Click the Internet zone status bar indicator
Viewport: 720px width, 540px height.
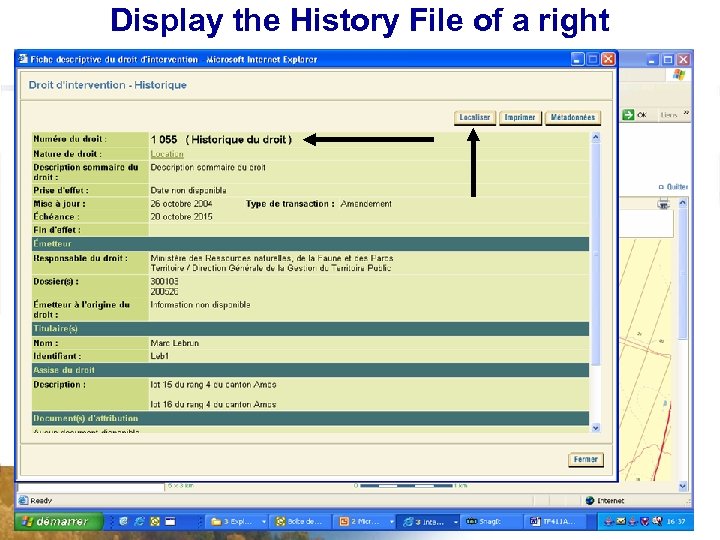(x=605, y=501)
